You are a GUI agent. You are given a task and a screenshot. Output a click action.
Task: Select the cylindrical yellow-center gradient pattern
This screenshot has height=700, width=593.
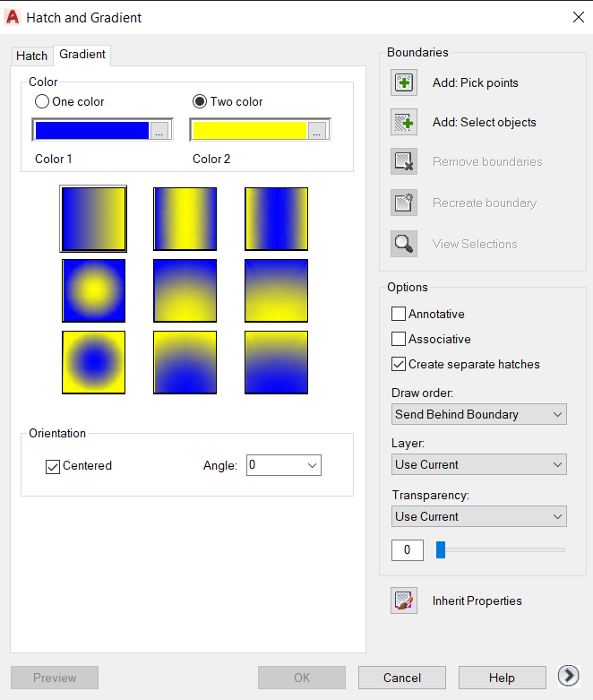[x=185, y=219]
